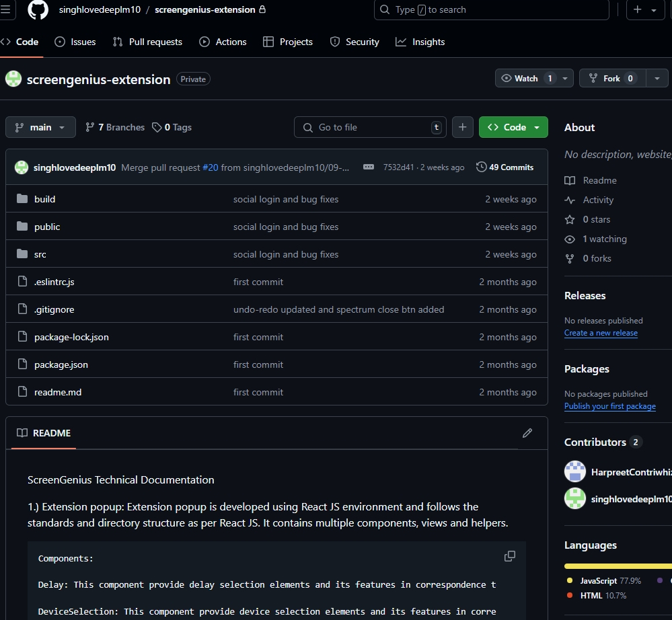Open the Security tab
Screen dimensions: 672x620
click(354, 42)
